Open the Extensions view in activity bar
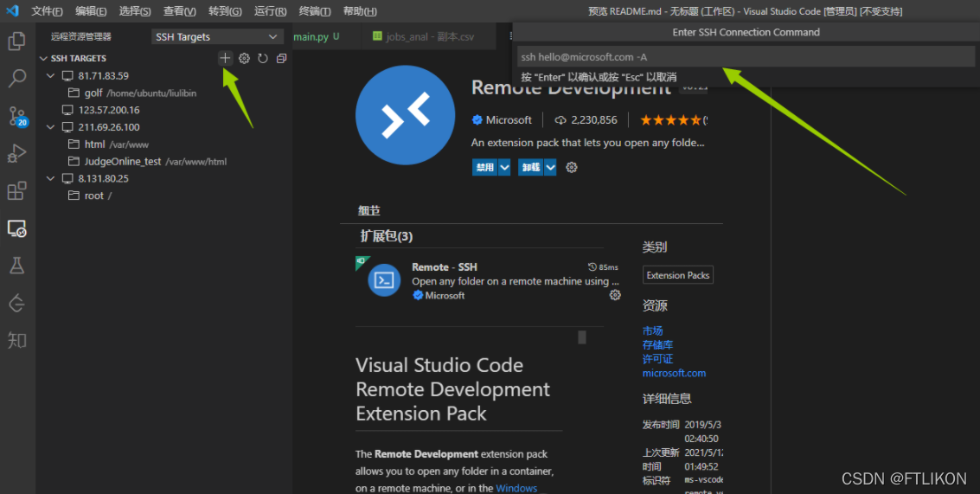The image size is (980, 494). tap(17, 190)
